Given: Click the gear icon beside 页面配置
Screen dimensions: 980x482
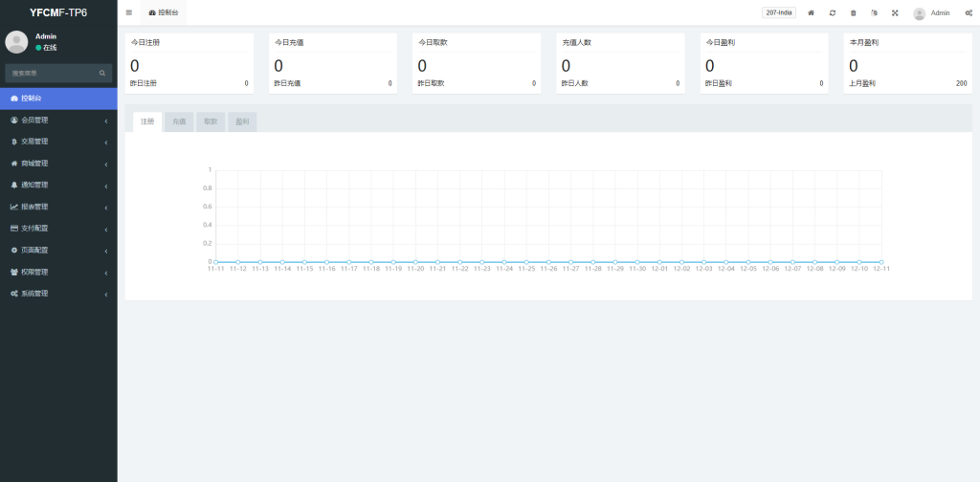Looking at the screenshot, I should click(x=14, y=251).
